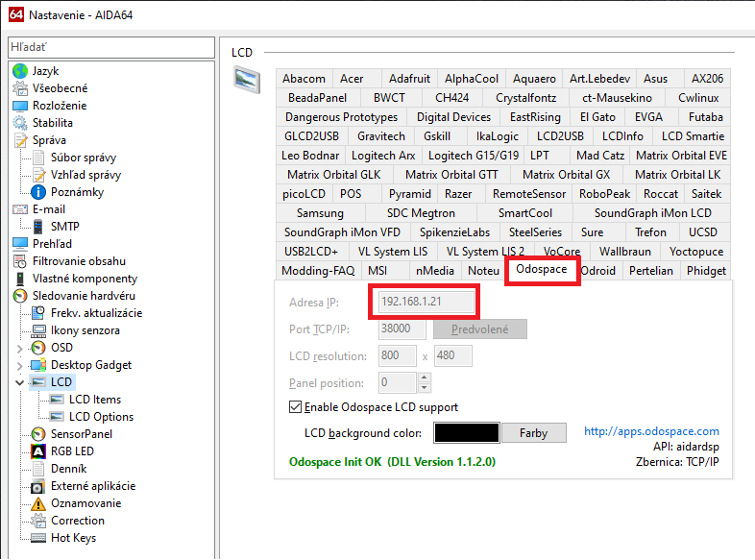Open the Sledovanie hardvéru gauge icon
The width and height of the screenshot is (755, 560).
pyautogui.click(x=20, y=296)
